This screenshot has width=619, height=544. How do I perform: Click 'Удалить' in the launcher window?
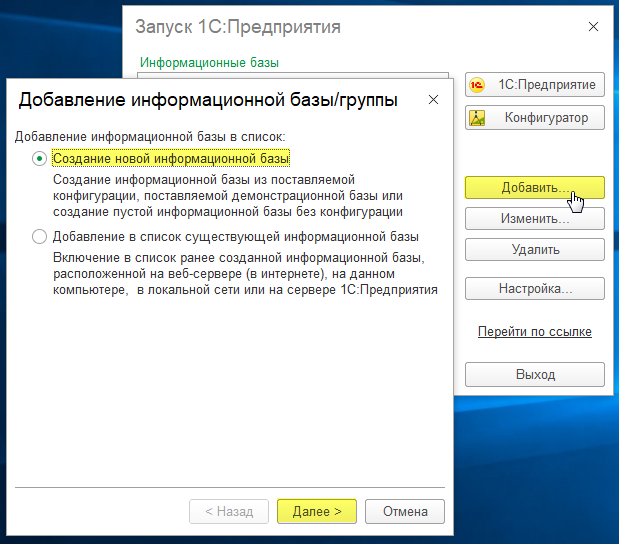coord(535,249)
